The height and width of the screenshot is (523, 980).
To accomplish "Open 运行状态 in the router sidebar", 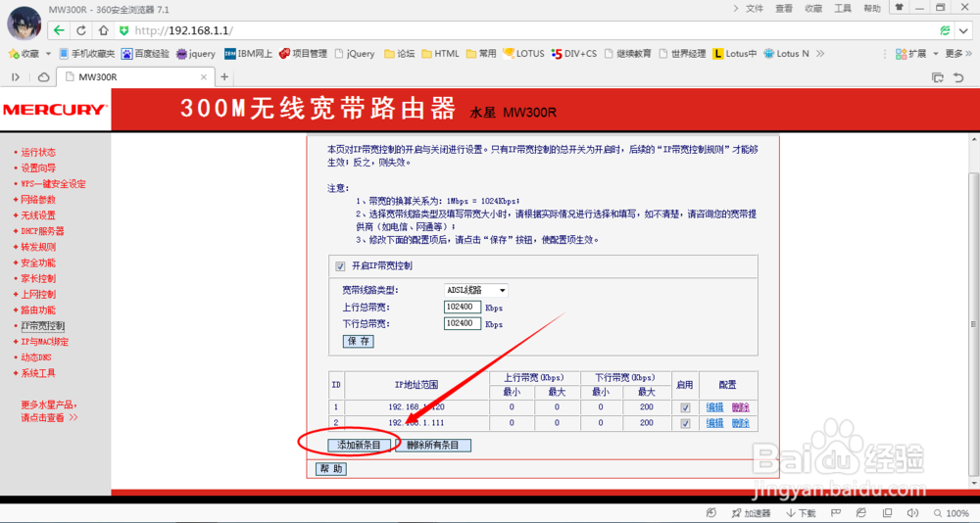I will [38, 153].
